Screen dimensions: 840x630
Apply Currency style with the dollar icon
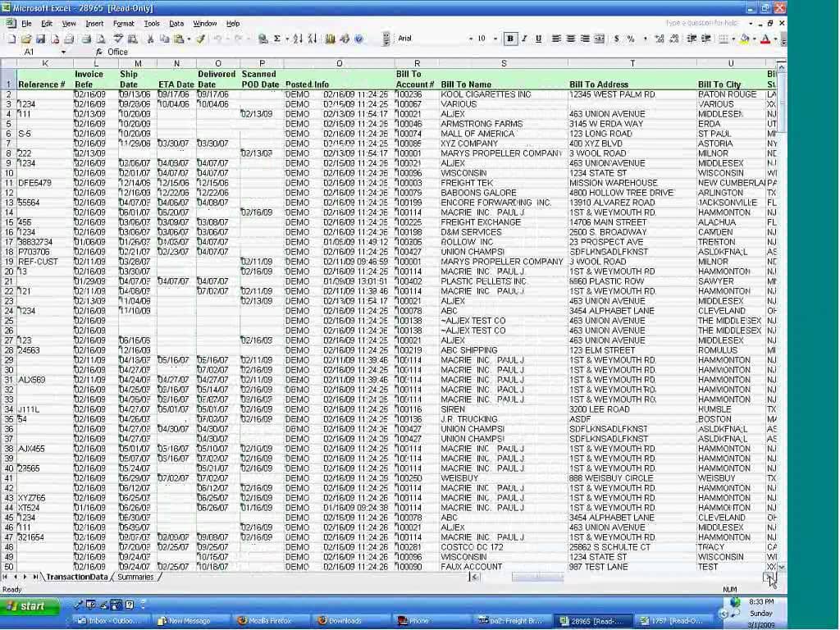(617, 39)
